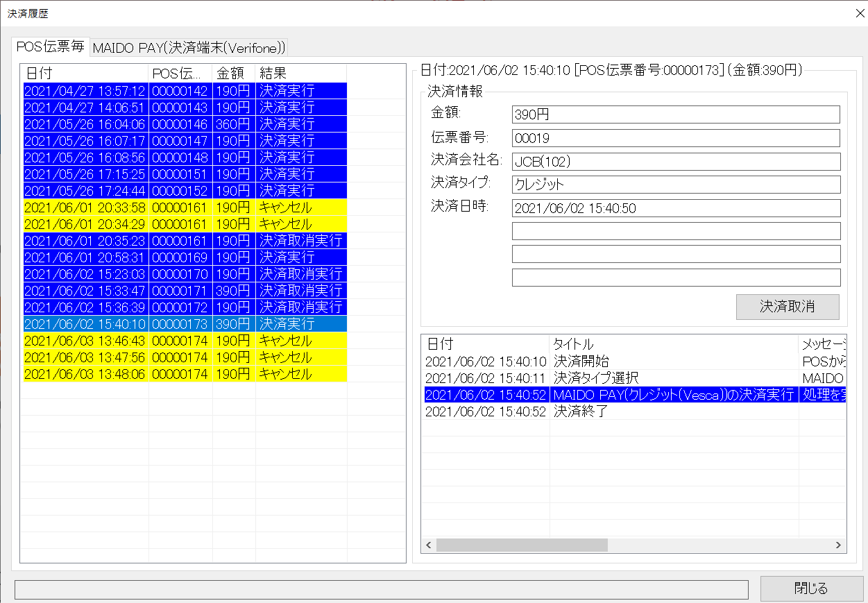Select log entry MAIDO PAY(クレジット(Vesca))の決済実行
The image size is (868, 603).
[635, 395]
